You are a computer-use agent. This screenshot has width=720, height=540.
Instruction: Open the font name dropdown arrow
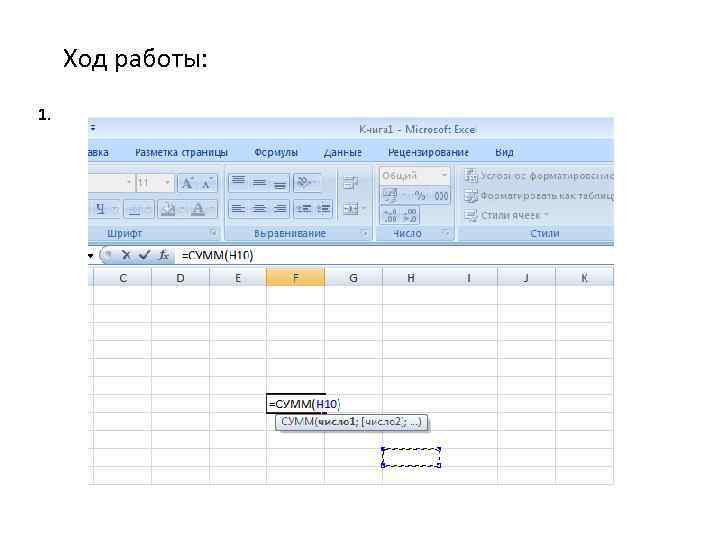click(x=129, y=183)
